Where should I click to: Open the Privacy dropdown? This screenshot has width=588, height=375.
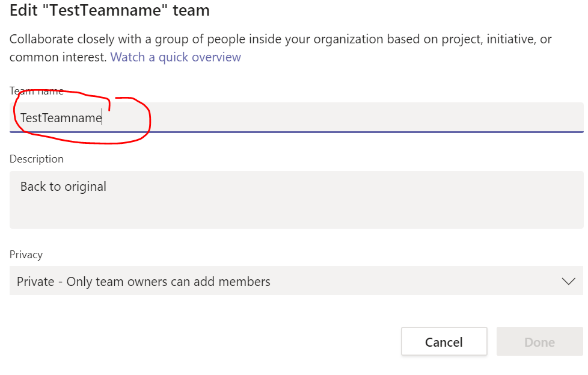point(296,280)
